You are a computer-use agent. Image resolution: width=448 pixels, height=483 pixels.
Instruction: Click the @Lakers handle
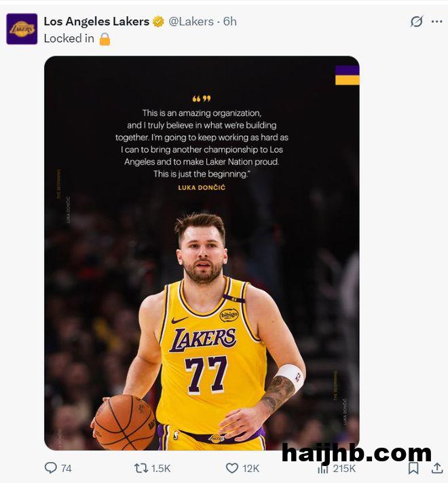point(191,22)
